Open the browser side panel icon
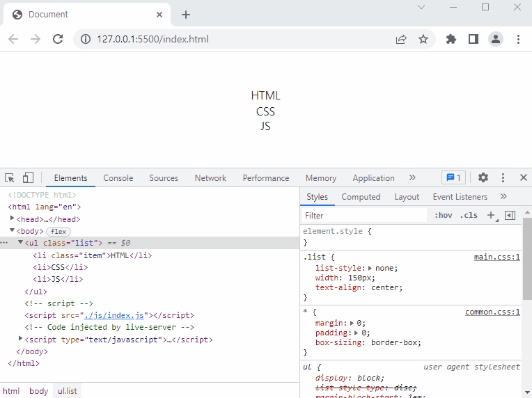Screen dimensions: 532x398 474,40
